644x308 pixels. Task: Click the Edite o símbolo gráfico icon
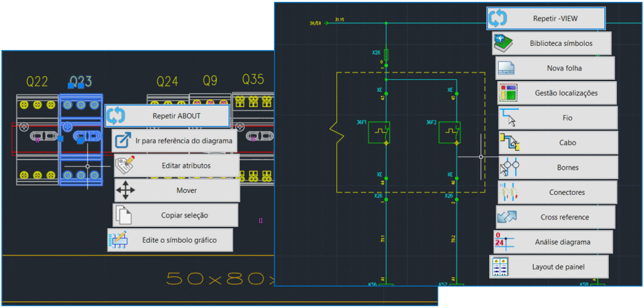pyautogui.click(x=119, y=239)
